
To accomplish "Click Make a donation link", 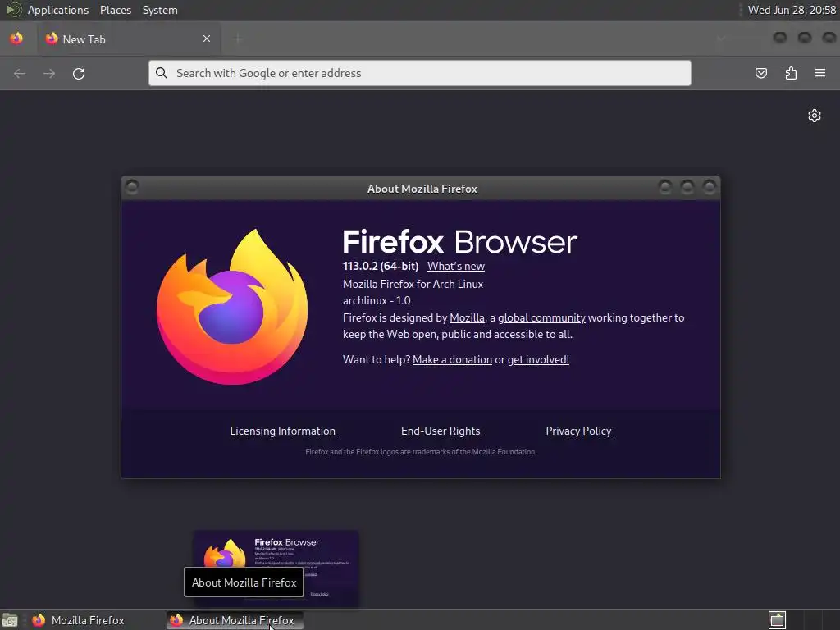I will (452, 359).
